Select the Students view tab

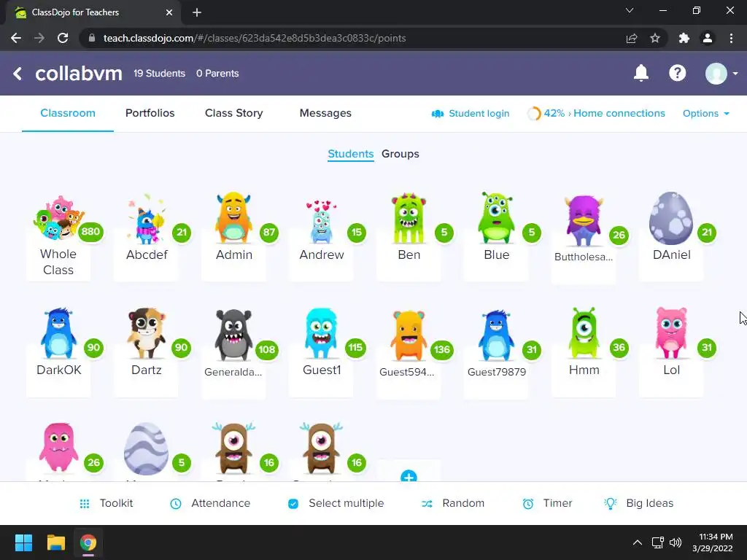pyautogui.click(x=351, y=154)
